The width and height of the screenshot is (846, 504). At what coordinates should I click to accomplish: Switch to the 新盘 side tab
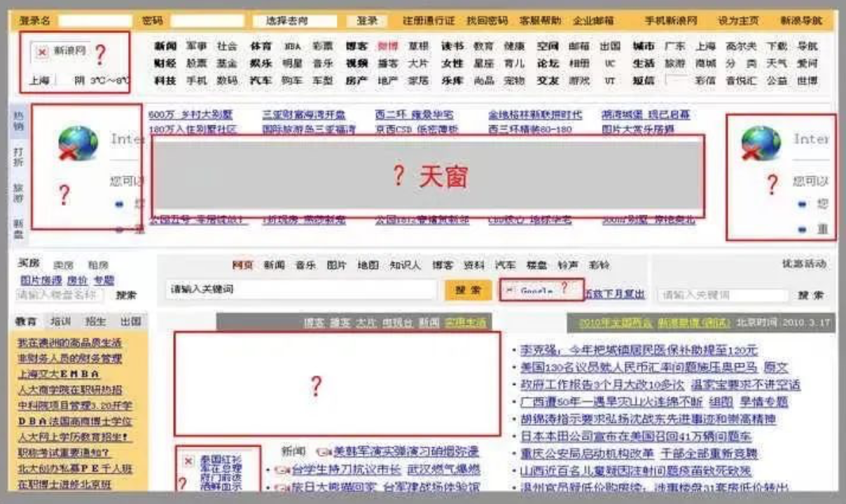coord(18,229)
